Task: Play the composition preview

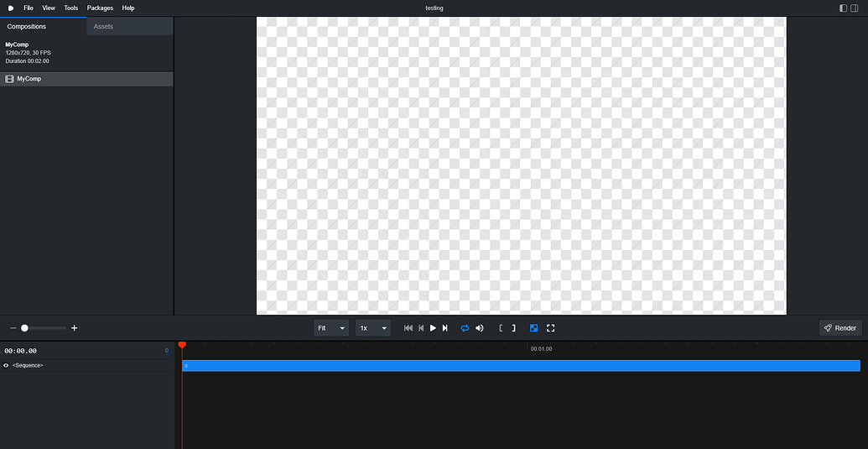Action: click(433, 328)
